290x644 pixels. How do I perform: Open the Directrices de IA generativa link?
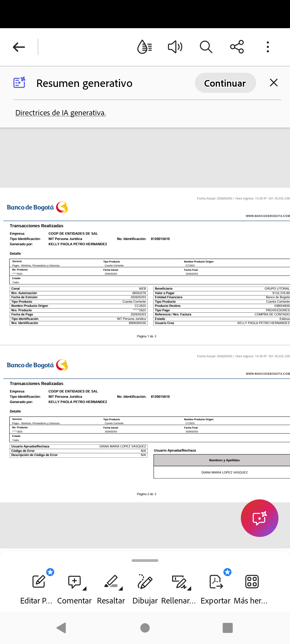(x=60, y=113)
